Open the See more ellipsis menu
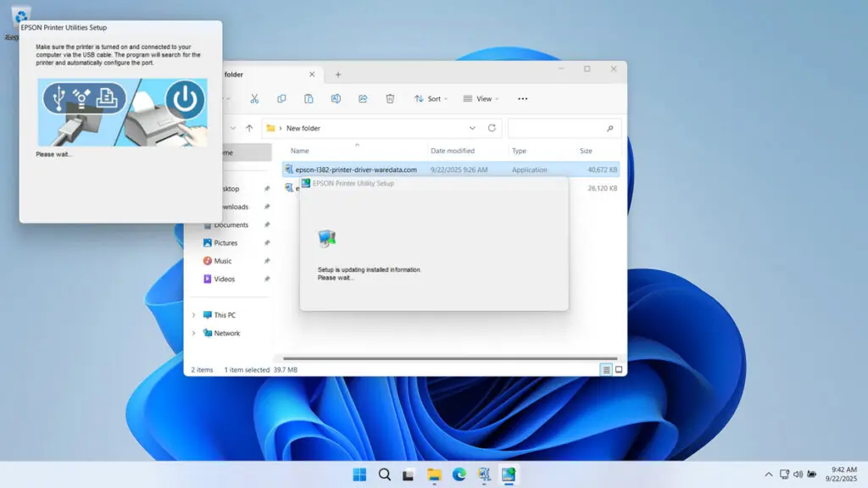The image size is (868, 488). 522,98
